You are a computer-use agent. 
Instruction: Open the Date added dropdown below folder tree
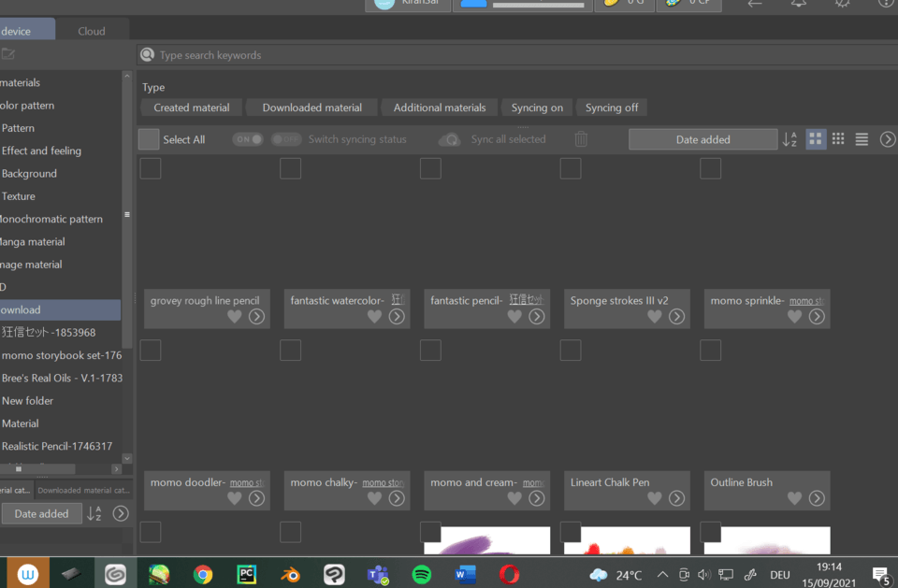pos(41,513)
